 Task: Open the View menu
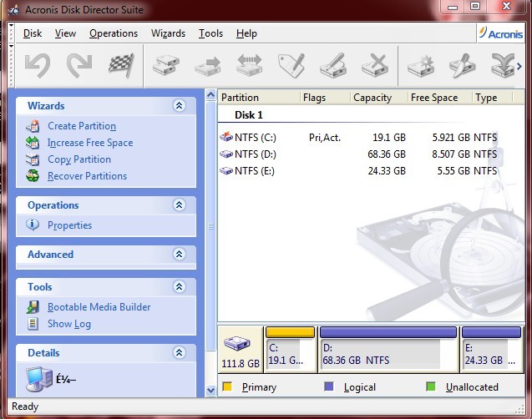(65, 33)
